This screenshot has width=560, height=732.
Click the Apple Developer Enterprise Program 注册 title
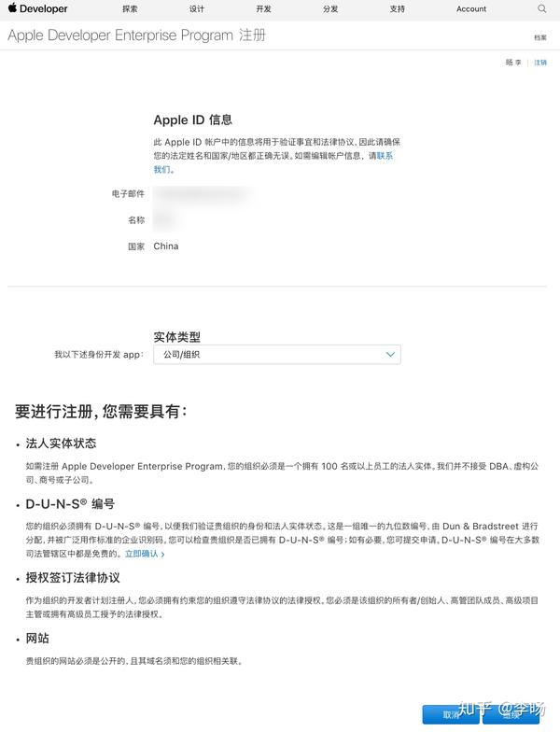pos(136,35)
